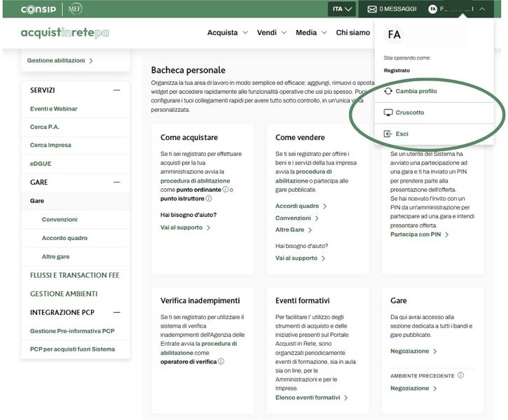Click the Partecipa con PIN link
Viewport: 508px width, 420px height.
click(x=419, y=234)
